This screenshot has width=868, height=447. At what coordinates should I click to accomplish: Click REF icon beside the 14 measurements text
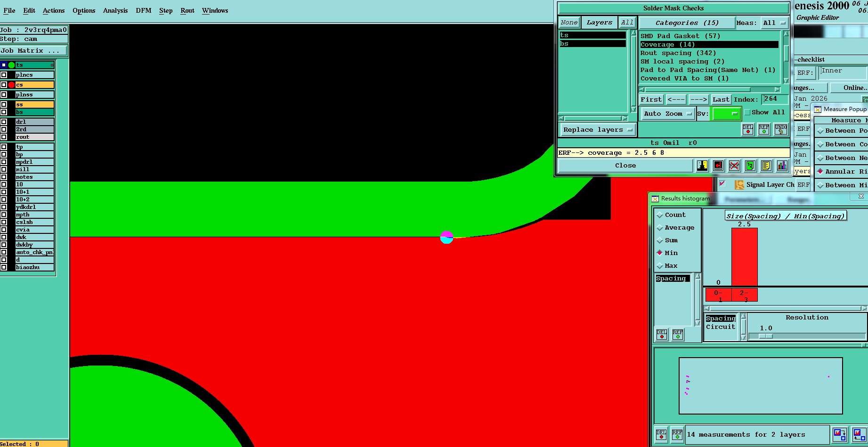coord(677,434)
